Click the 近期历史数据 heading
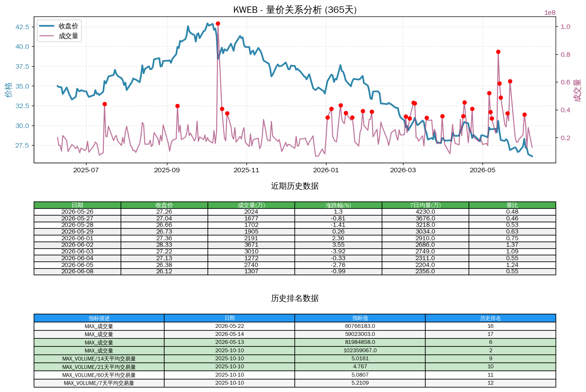Image resolution: width=586 pixels, height=392 pixels. (295, 186)
